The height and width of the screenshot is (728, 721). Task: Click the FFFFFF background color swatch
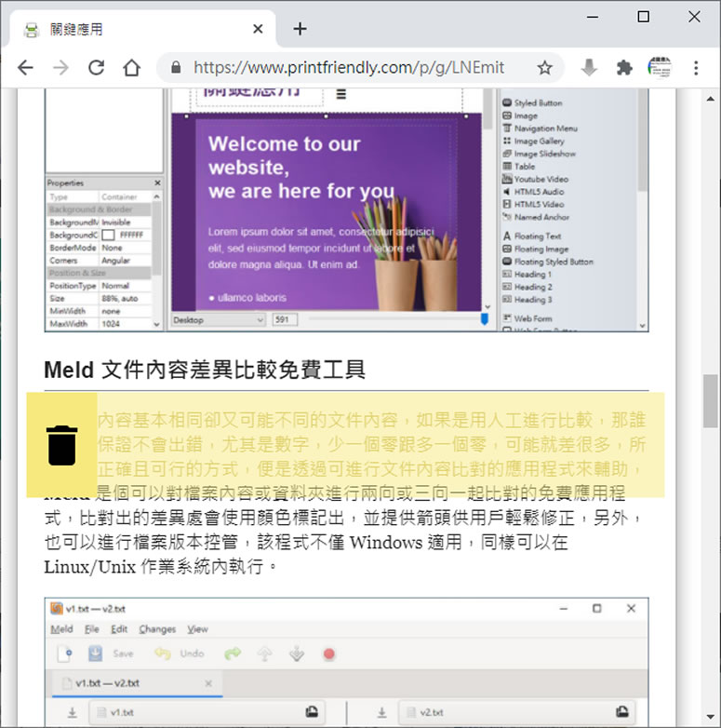tap(108, 236)
